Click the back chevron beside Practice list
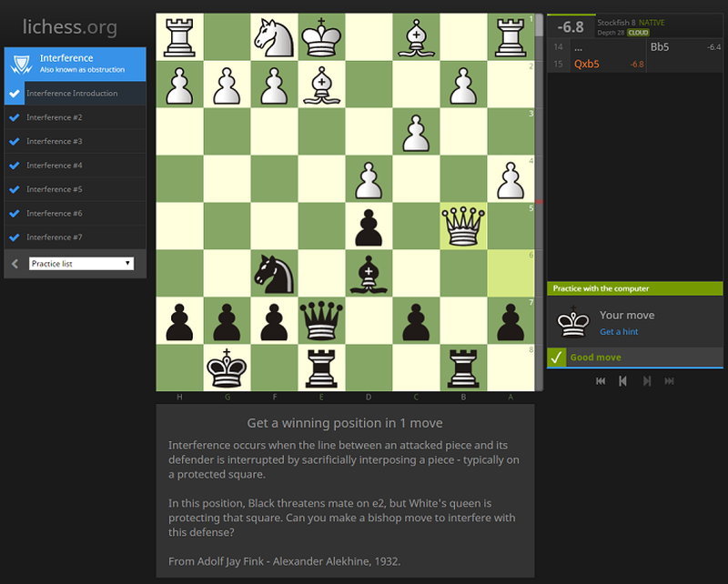728x584 pixels. click(15, 264)
